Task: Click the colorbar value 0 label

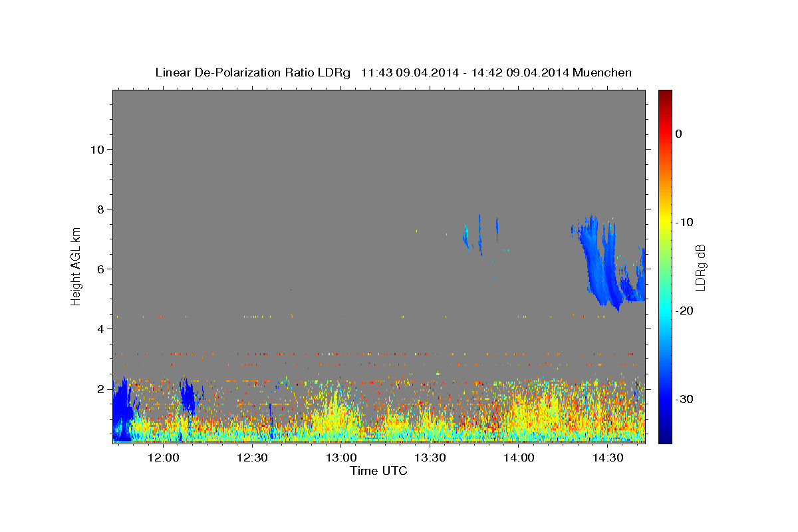Action: [678, 134]
